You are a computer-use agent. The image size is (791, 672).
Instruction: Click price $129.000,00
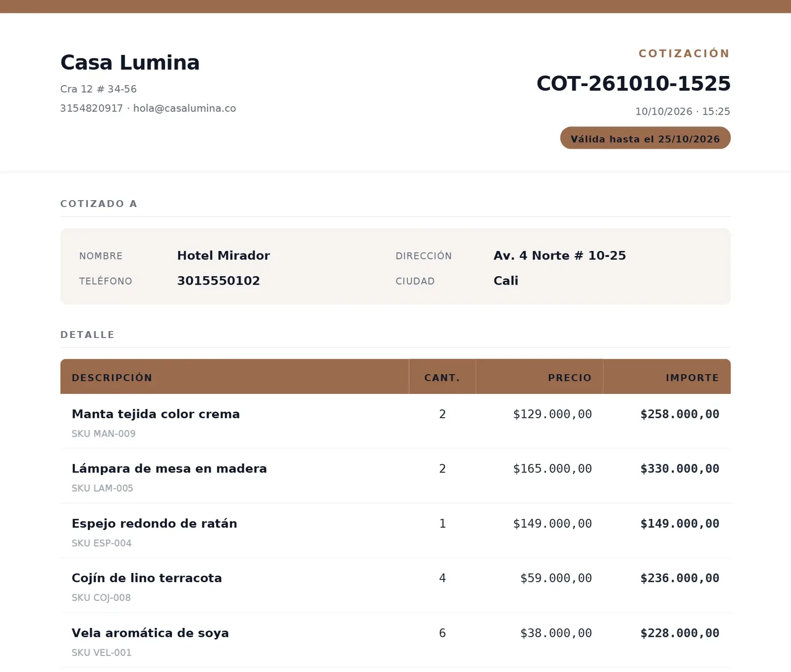point(553,414)
